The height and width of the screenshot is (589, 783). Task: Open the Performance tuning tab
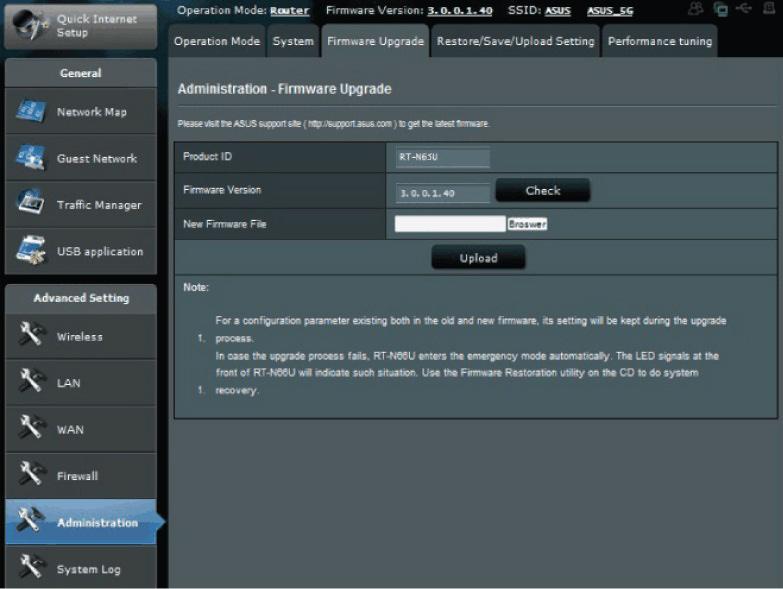(x=660, y=41)
